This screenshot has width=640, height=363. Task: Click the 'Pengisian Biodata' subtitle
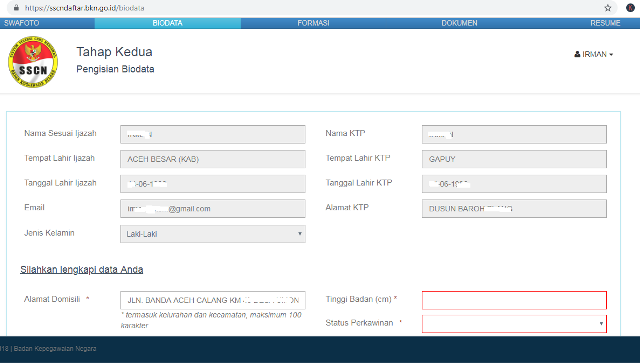click(x=115, y=69)
